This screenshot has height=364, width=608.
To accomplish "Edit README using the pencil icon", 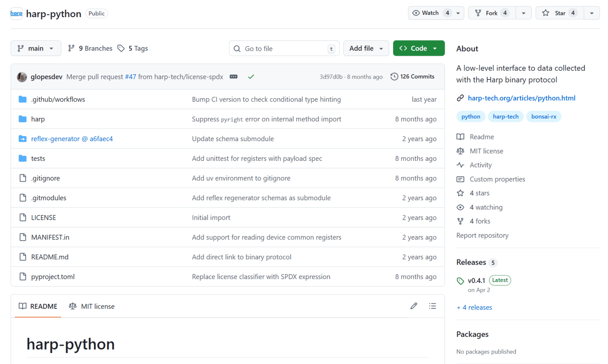I will tap(414, 306).
